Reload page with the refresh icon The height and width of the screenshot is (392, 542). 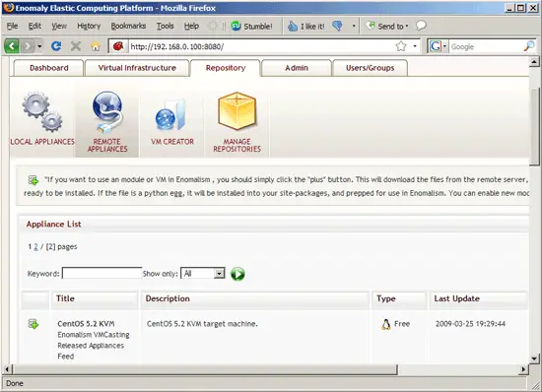coord(56,46)
